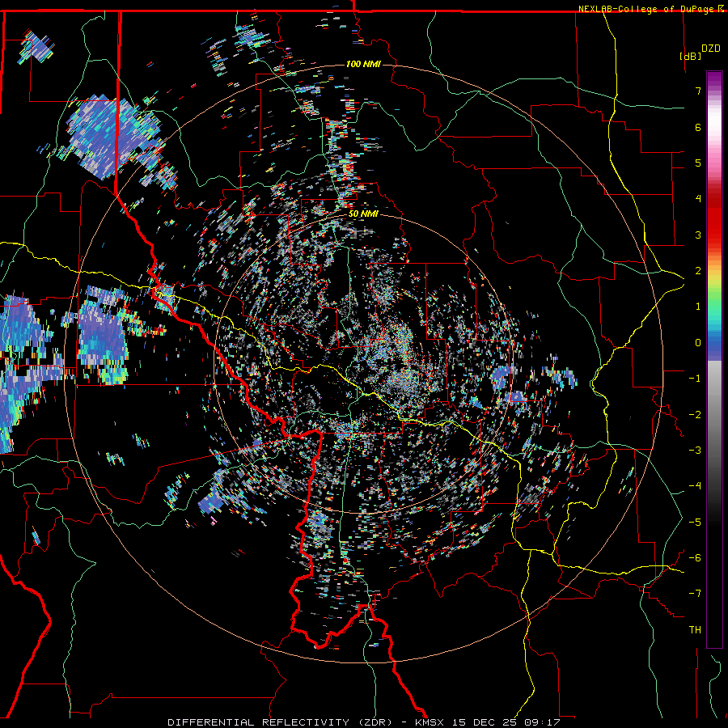Click the -7 value on ZDR scale
The width and height of the screenshot is (728, 728).
coord(695,594)
